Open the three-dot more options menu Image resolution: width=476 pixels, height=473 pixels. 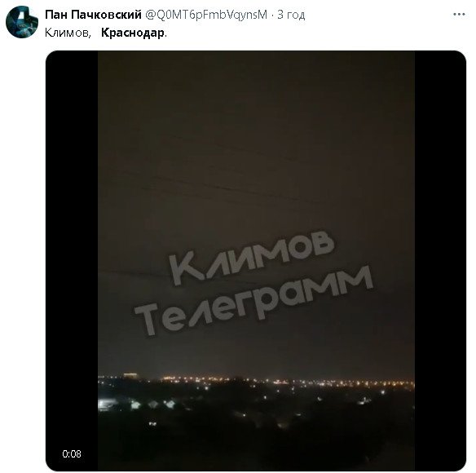click(x=459, y=15)
